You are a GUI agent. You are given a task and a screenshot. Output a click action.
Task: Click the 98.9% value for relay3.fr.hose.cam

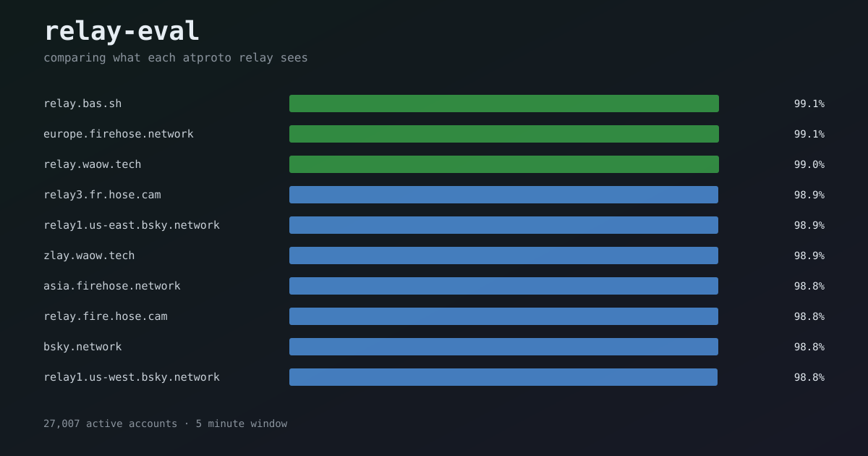point(809,195)
